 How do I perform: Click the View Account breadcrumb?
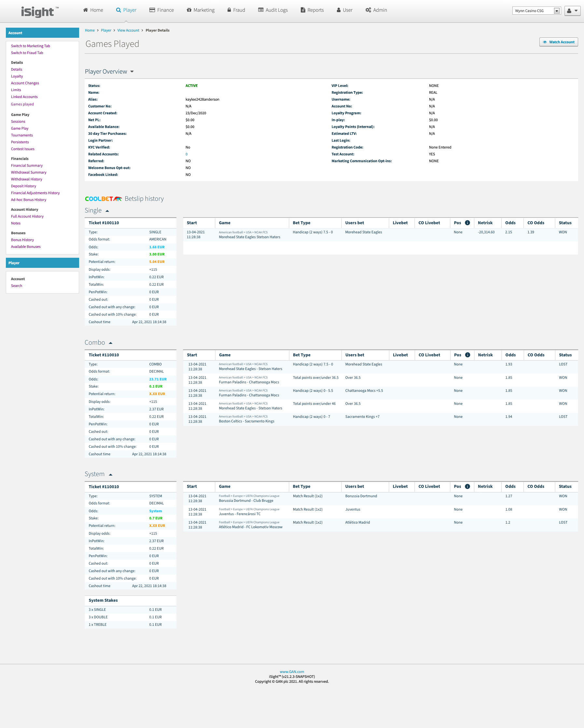[x=128, y=30]
